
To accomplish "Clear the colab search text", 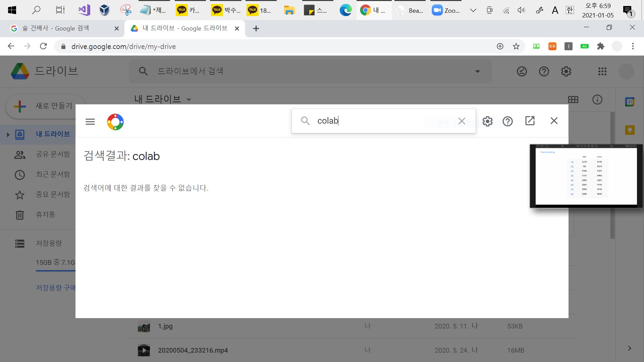I will pyautogui.click(x=462, y=121).
